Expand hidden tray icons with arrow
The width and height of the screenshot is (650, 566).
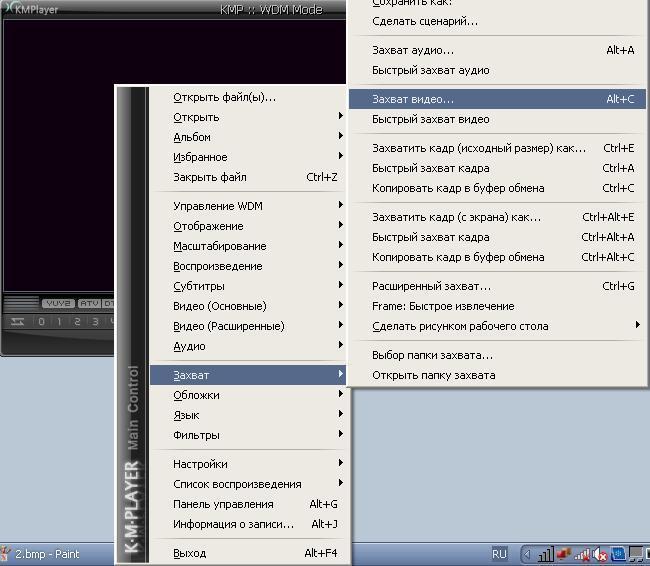tap(529, 553)
